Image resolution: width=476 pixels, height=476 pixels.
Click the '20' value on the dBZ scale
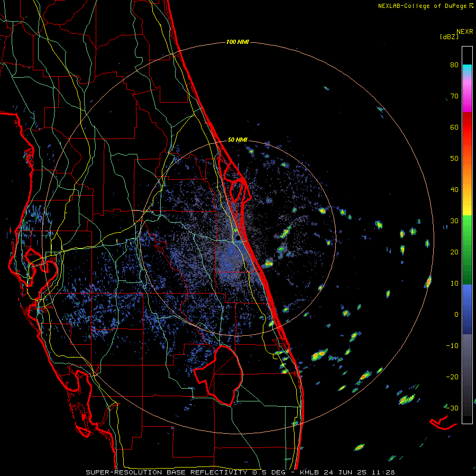click(454, 252)
